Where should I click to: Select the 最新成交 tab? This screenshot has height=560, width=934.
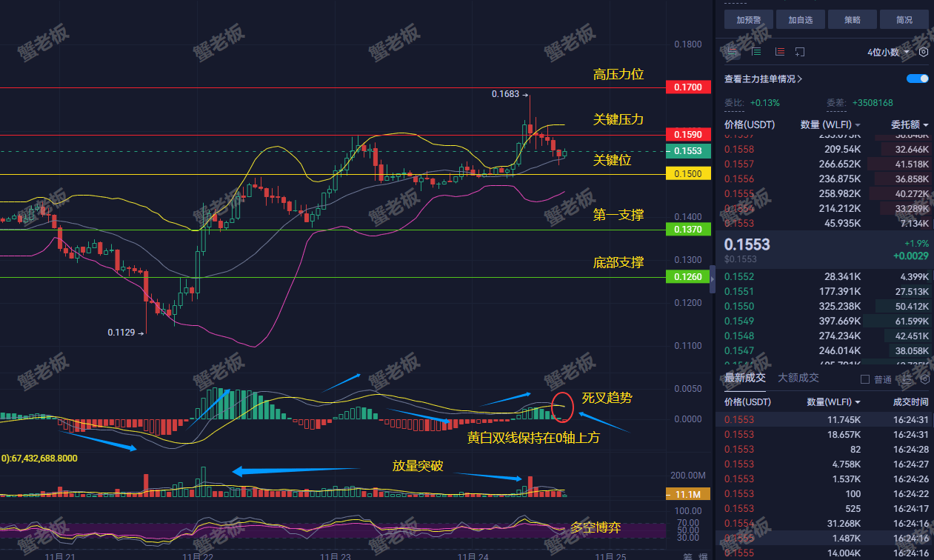(745, 378)
